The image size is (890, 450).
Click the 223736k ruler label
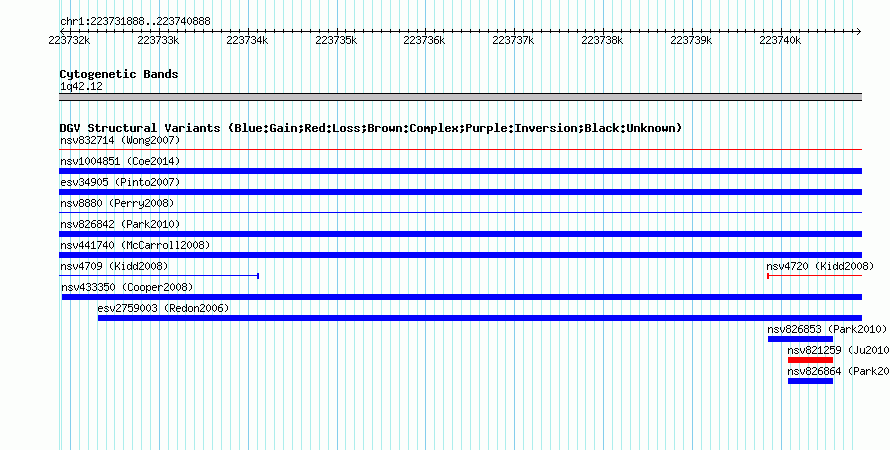(x=425, y=40)
